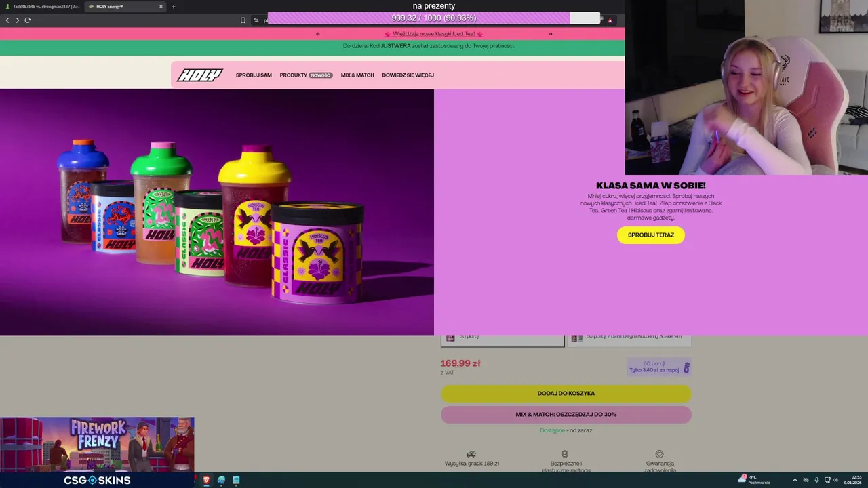Show previous announcement with left arrow

point(317,34)
